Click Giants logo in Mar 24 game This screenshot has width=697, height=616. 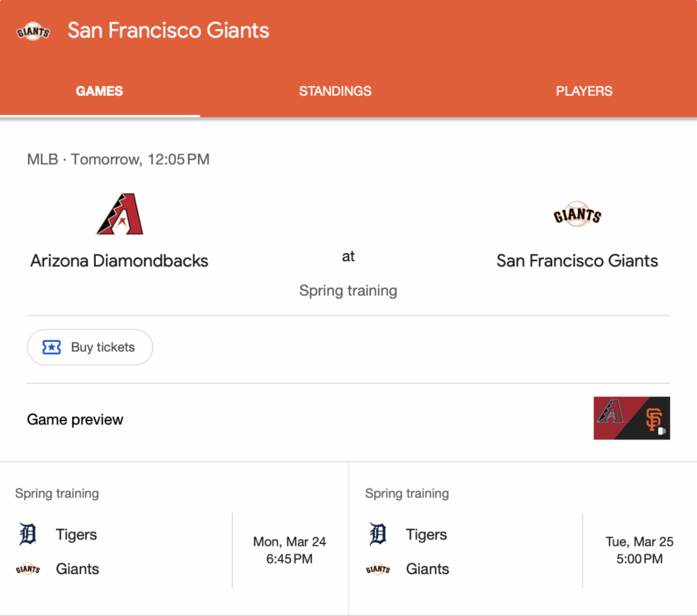coord(28,569)
